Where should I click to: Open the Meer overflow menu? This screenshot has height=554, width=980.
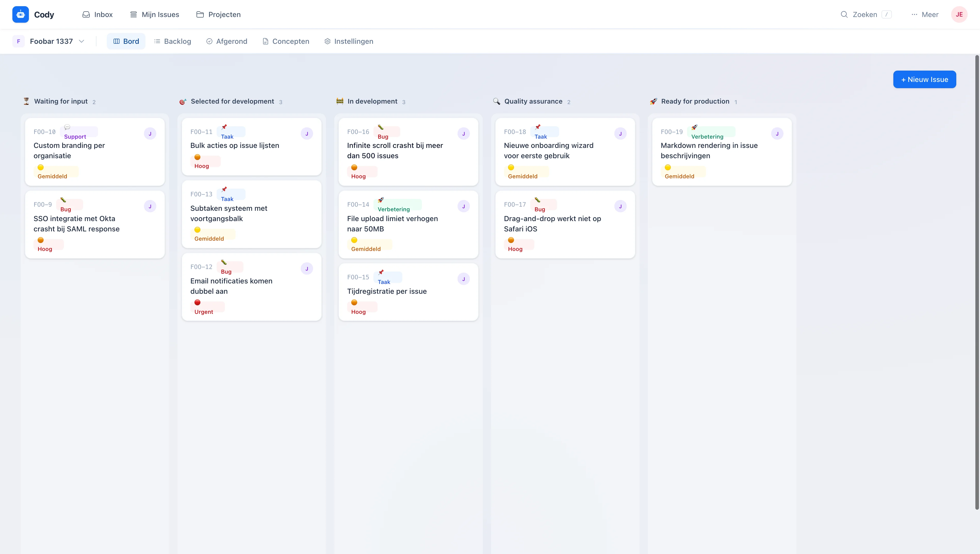pos(924,14)
